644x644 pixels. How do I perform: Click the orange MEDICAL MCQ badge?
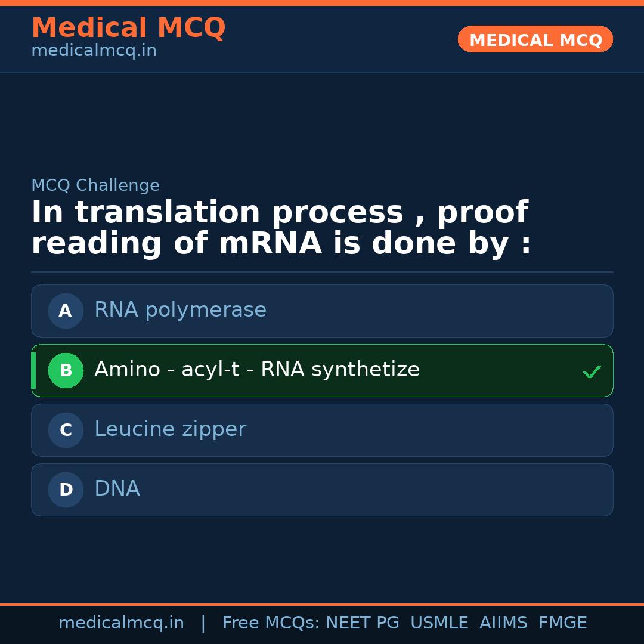tap(535, 39)
